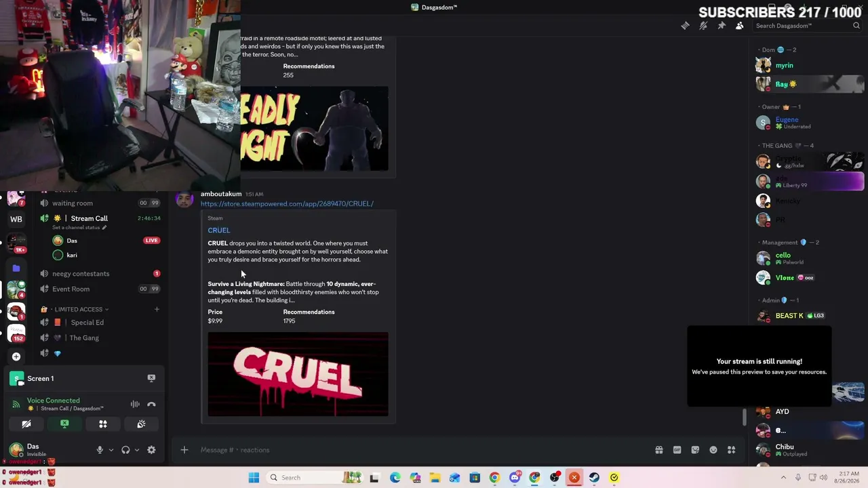Click the taskbar Search box
Image resolution: width=868 pixels, height=488 pixels.
315,478
